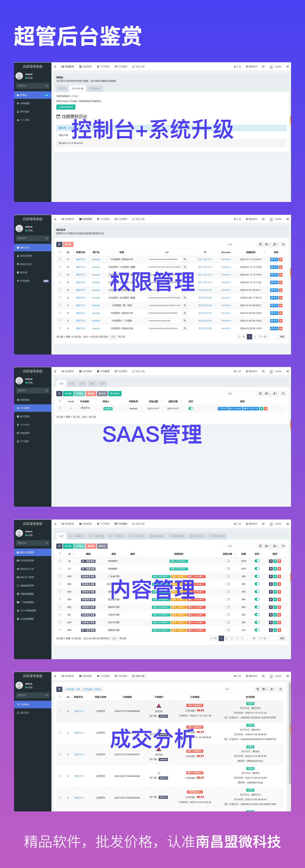
Task: Click the fullscreen icon in the 控制台 screenshot's top bar
Action: pyautogui.click(x=264, y=67)
